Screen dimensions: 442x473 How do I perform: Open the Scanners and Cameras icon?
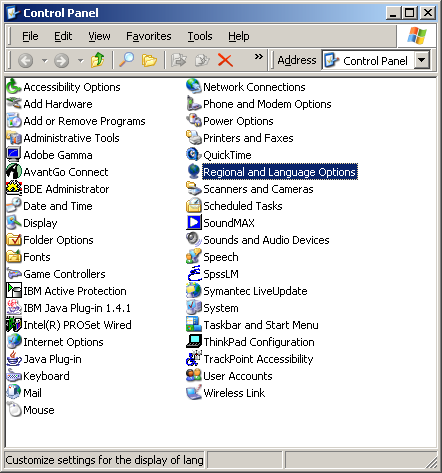pos(194,189)
